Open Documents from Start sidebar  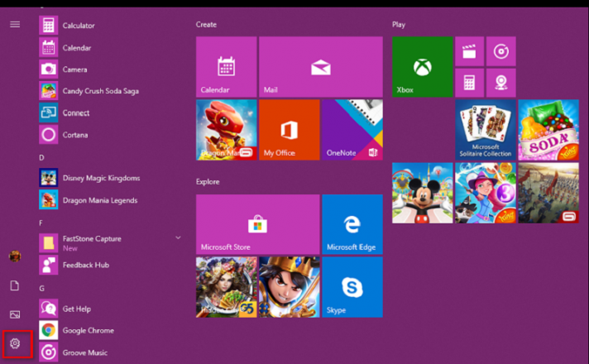pos(15,286)
